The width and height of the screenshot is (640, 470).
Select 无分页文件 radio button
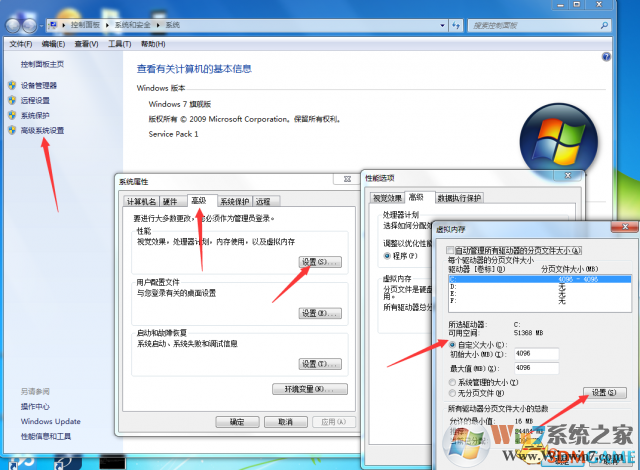tap(452, 393)
